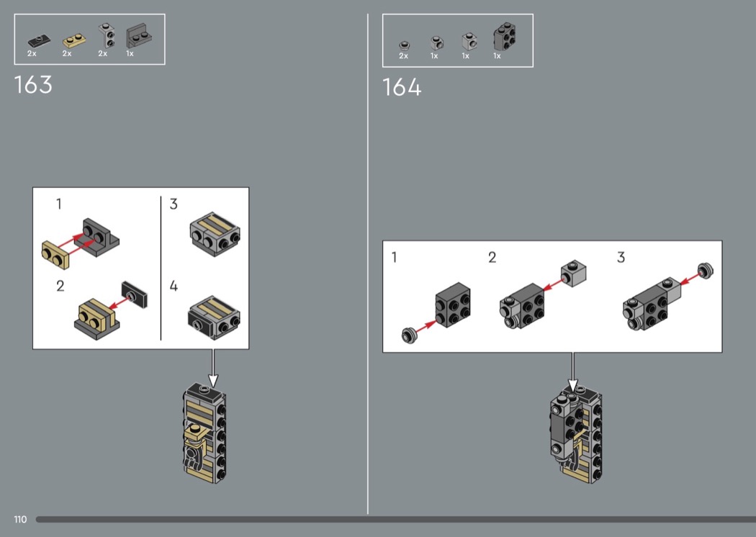The width and height of the screenshot is (756, 537).
Task: Click sub-step 4 assembly with black end
Action: [x=214, y=317]
